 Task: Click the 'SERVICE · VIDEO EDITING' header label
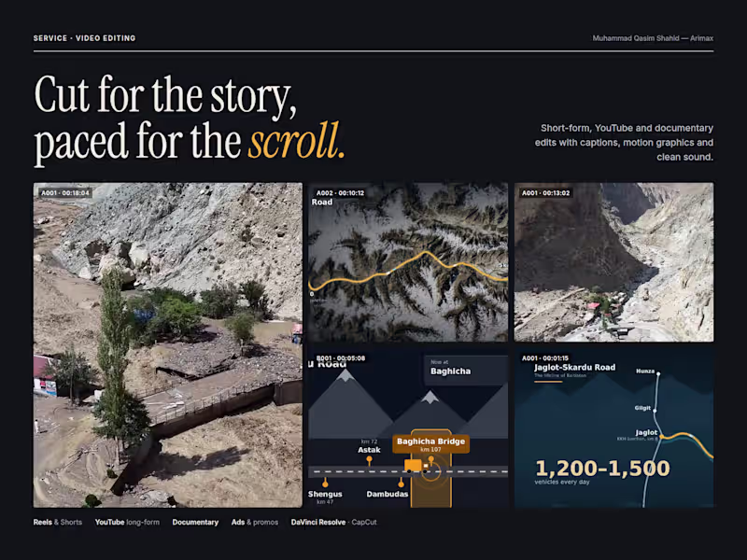84,38
